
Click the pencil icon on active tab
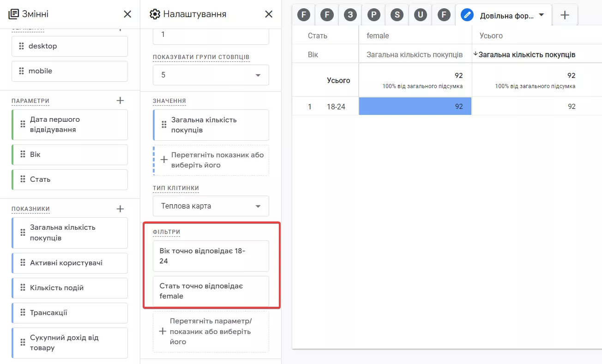(467, 15)
